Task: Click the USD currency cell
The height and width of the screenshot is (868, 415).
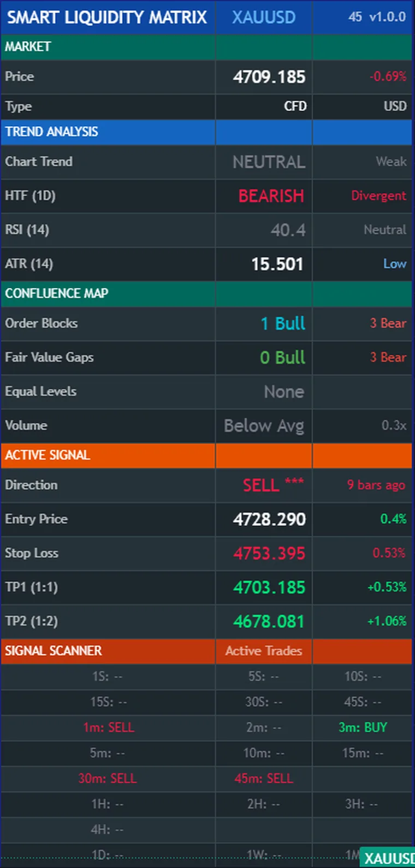Action: click(x=395, y=106)
